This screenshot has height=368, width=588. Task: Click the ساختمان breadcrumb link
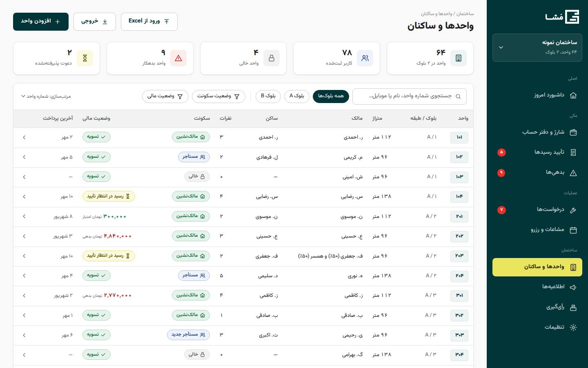465,14
